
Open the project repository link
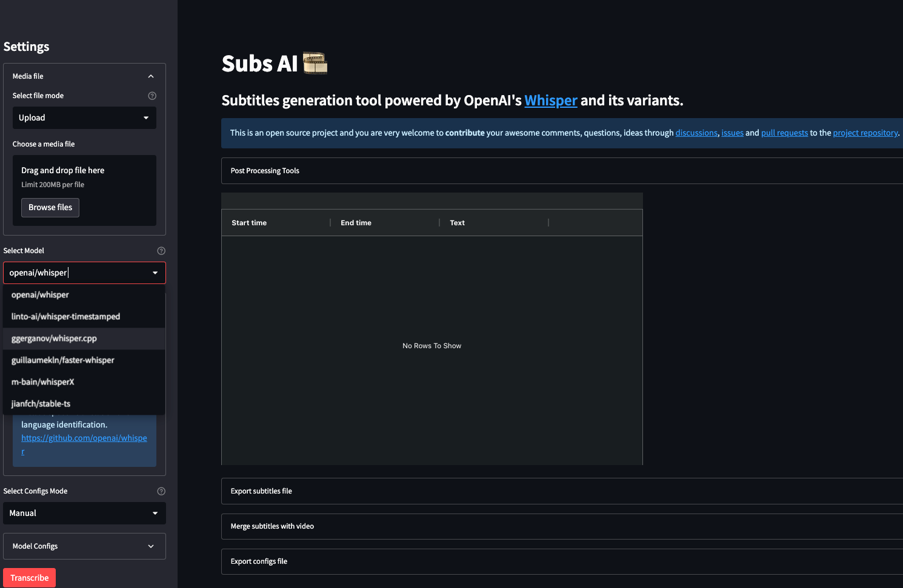point(865,133)
